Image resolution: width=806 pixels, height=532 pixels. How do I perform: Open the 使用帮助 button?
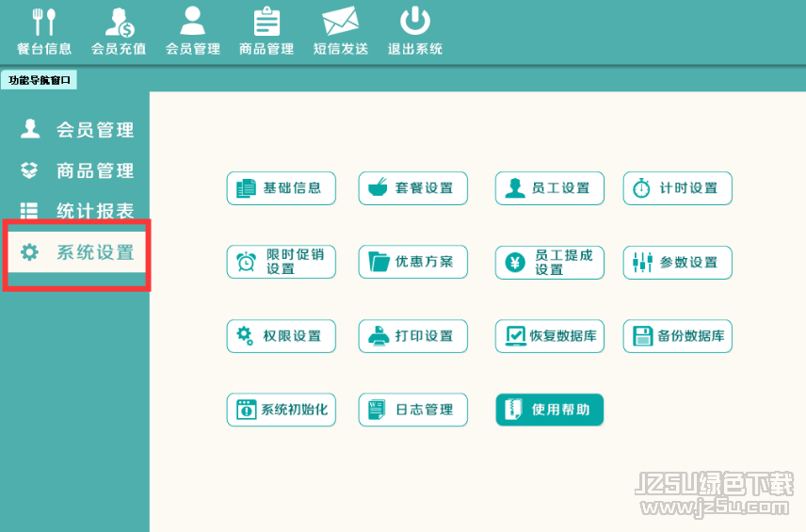(550, 410)
